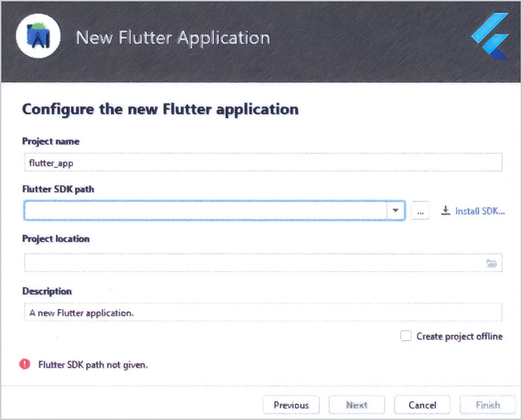The width and height of the screenshot is (522, 420).
Task: Click the 'Flutter SDK path not given.' message
Action: pyautogui.click(x=93, y=365)
